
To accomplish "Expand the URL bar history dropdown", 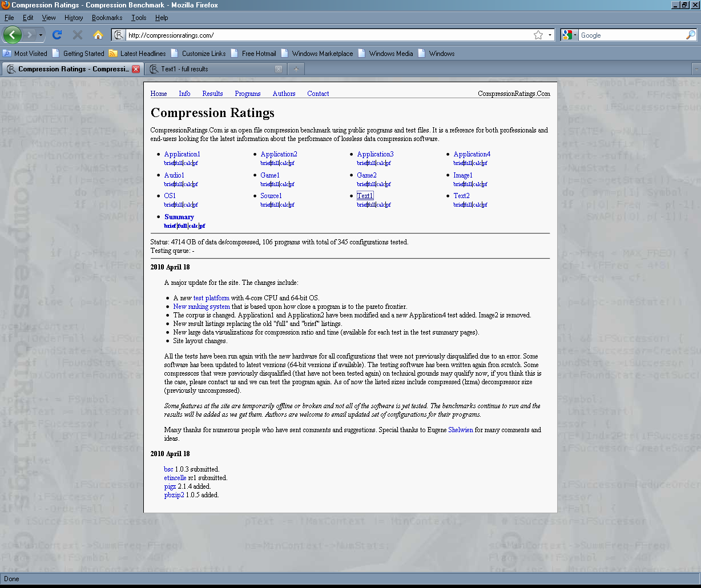I will click(x=550, y=35).
